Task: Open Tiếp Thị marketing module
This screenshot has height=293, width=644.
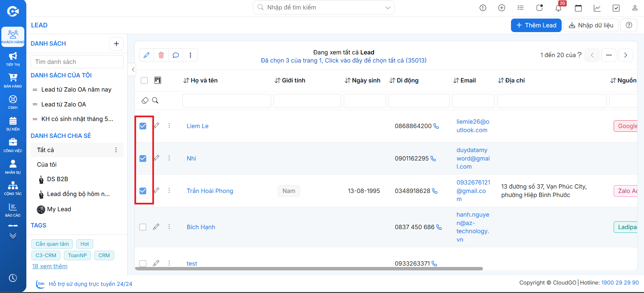Action: tap(13, 59)
